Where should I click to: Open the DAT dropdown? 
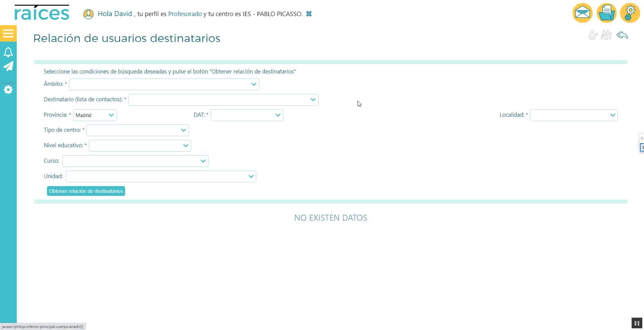click(x=247, y=115)
